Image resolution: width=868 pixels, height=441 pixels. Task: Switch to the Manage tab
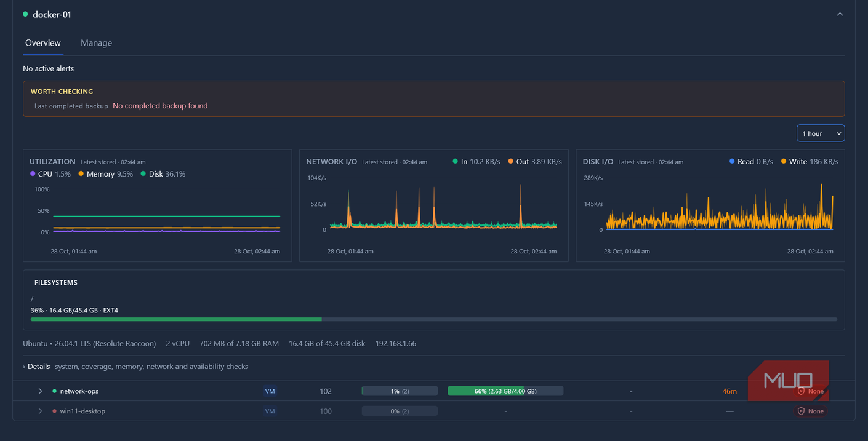click(96, 43)
